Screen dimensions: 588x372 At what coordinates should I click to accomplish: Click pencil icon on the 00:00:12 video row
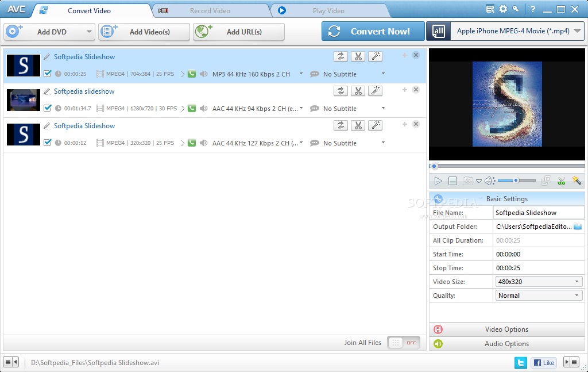pos(47,126)
